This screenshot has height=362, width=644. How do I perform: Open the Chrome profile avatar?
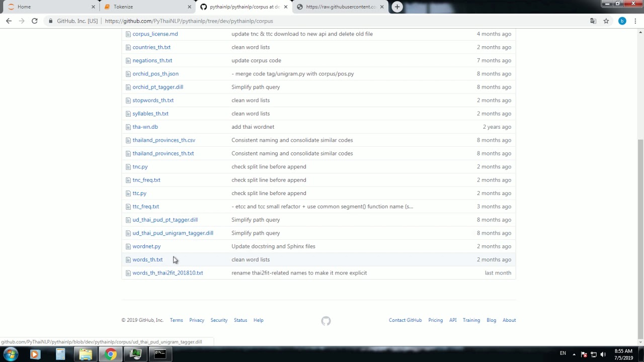[622, 21]
